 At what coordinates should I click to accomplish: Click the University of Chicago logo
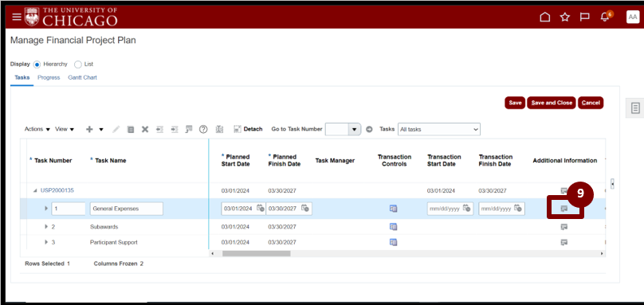pos(71,17)
